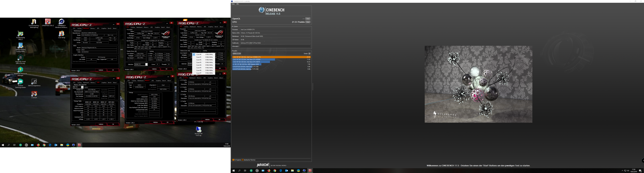The height and width of the screenshot is (173, 644).
Task: Open Firefox in the taskbar below Cinebench
Action: pos(269,170)
